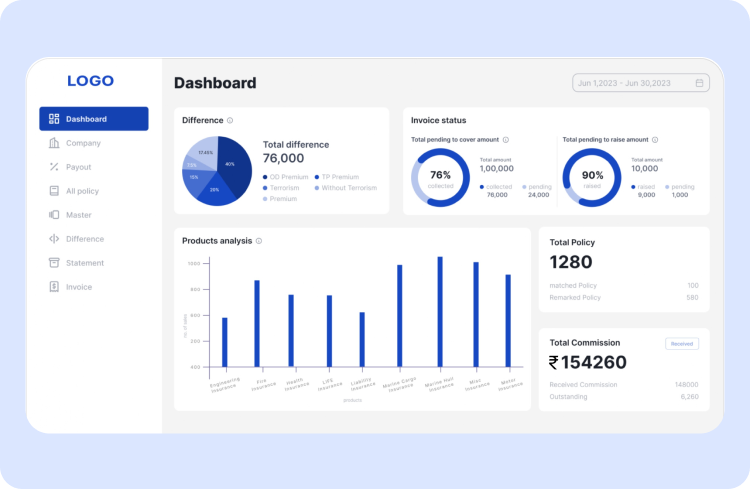Click the All policy document icon
This screenshot has height=489, width=750.
54,191
